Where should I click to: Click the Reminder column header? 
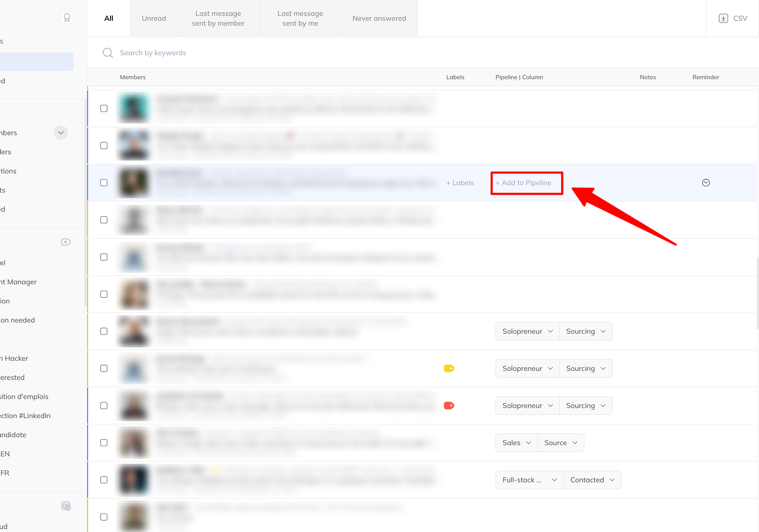click(706, 77)
